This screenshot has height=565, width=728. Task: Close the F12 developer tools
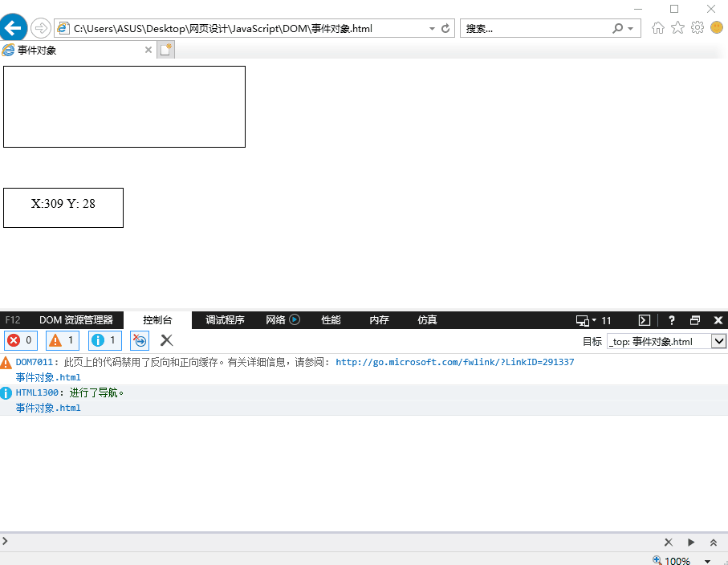(x=718, y=320)
